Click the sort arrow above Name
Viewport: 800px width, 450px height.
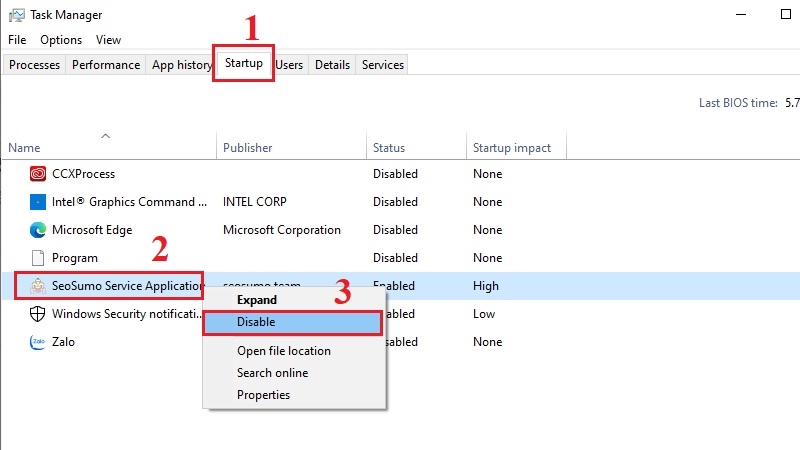point(106,136)
